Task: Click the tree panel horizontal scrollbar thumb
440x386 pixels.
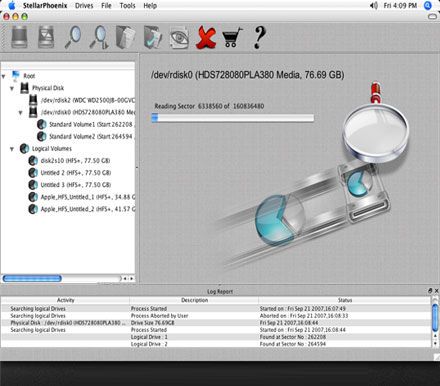Action: click(x=32, y=278)
